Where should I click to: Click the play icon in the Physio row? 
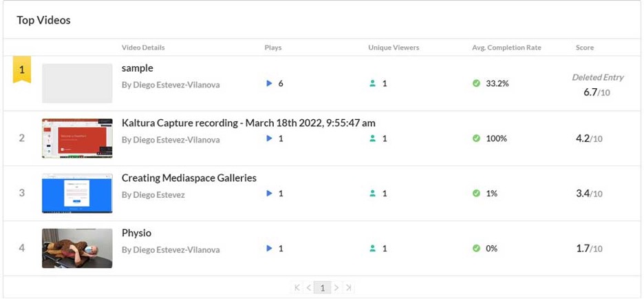pyautogui.click(x=270, y=249)
